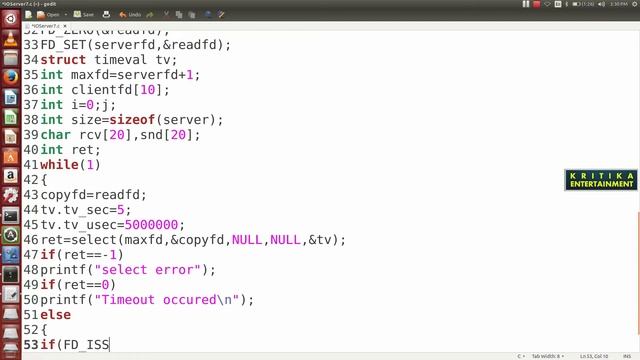The width and height of the screenshot is (640, 360).
Task: Click line 35 'int maxfd=serverfd+1;'
Action: coord(120,75)
